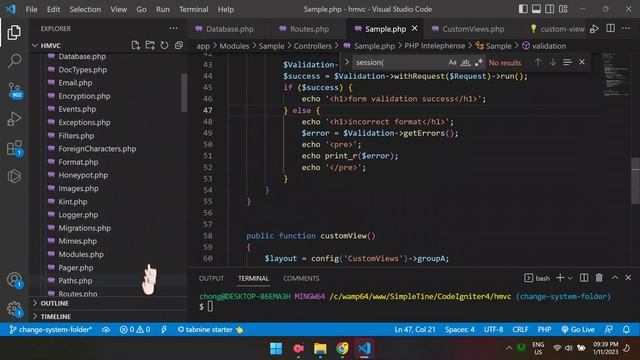Kill the terminal with trash icon
The height and width of the screenshot is (360, 640).
[x=599, y=278]
